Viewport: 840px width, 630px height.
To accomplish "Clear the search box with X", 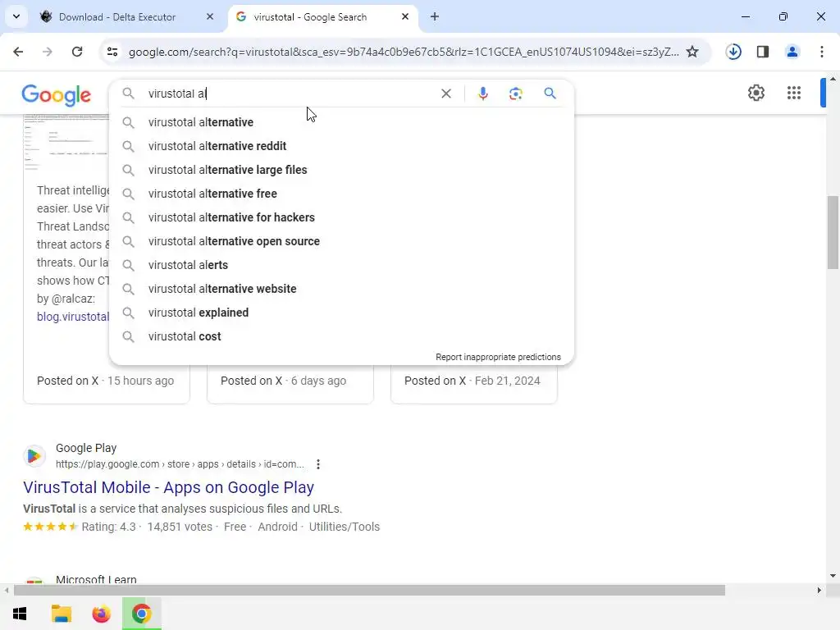I will click(x=445, y=94).
